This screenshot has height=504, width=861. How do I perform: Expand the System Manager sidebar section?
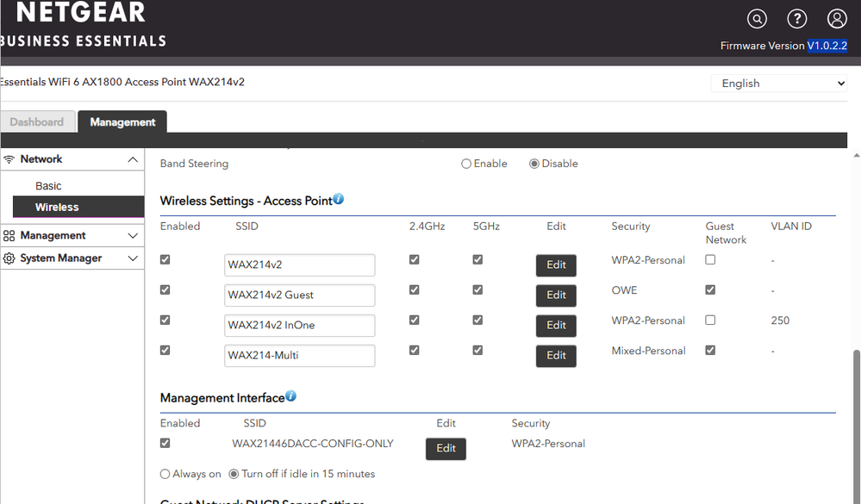pos(133,258)
